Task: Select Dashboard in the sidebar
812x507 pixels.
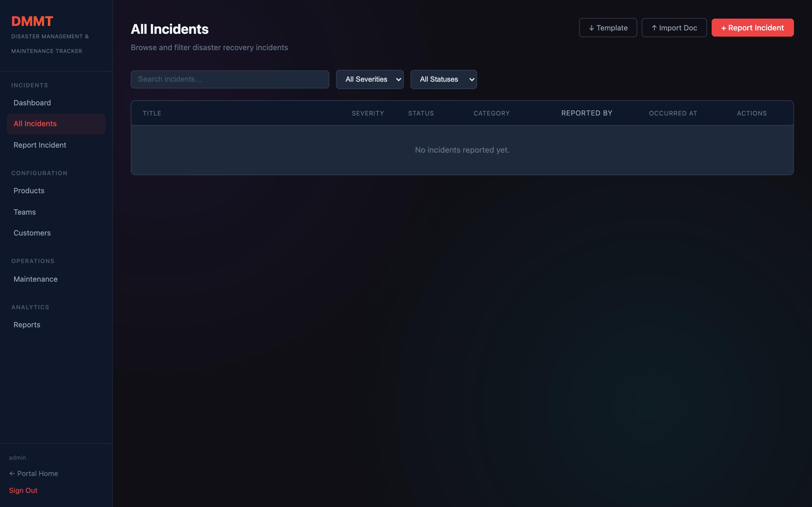Action: 32,103
